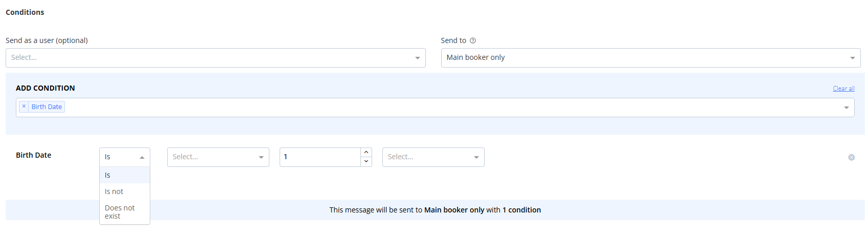The image size is (868, 235).
Task: Click the Add Condition multi-select field
Action: pos(435,108)
